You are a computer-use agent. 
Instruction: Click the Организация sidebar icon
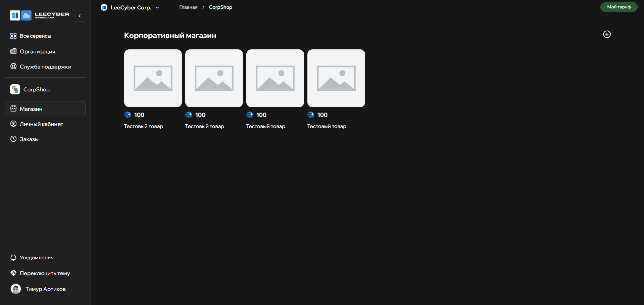13,51
